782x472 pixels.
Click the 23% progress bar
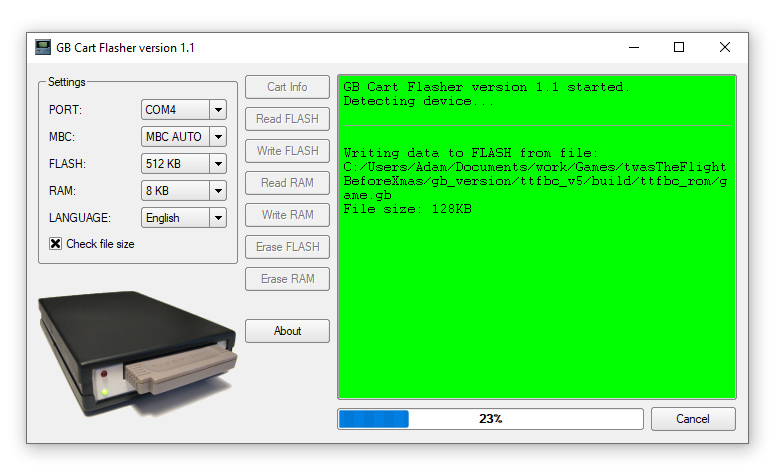490,419
